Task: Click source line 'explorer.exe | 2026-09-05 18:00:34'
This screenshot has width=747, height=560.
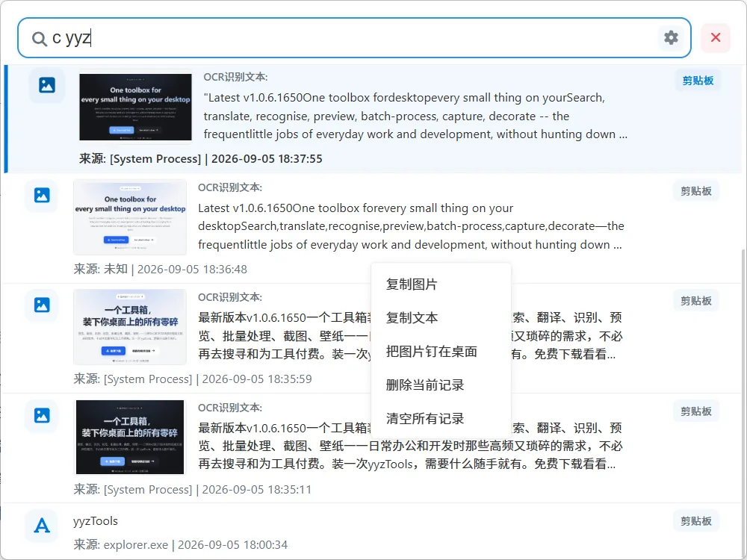Action: [181, 545]
